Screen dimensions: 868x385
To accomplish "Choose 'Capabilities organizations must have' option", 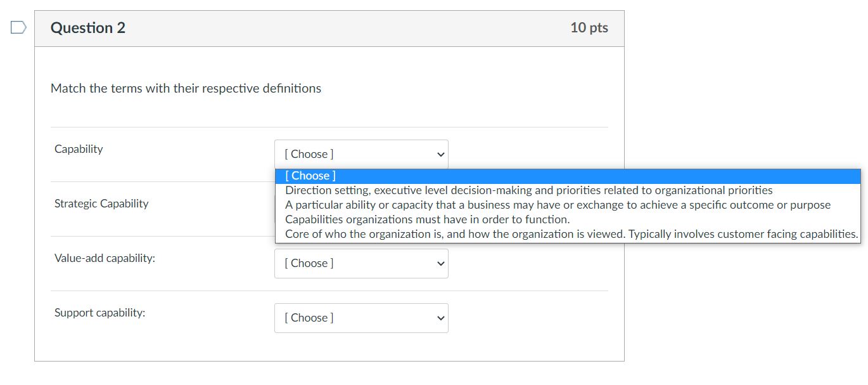I will 568,219.
